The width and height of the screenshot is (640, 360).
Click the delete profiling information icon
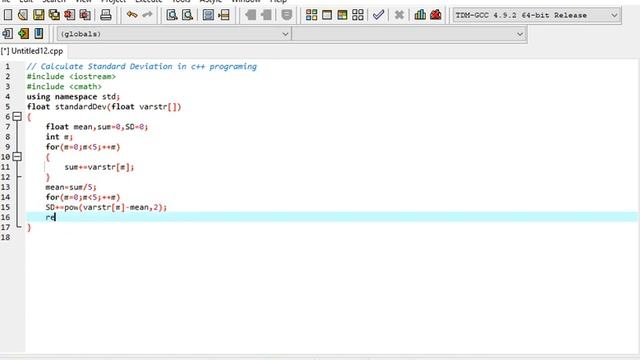tap(436, 15)
